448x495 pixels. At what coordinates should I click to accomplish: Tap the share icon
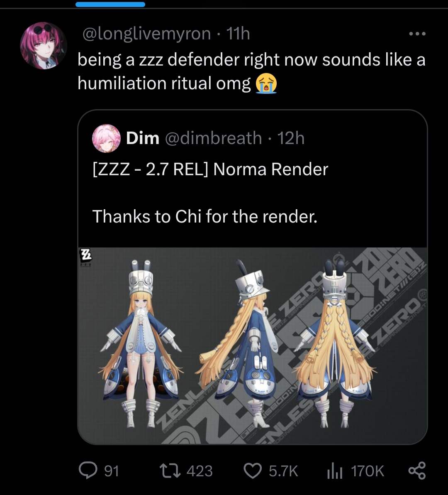417,470
